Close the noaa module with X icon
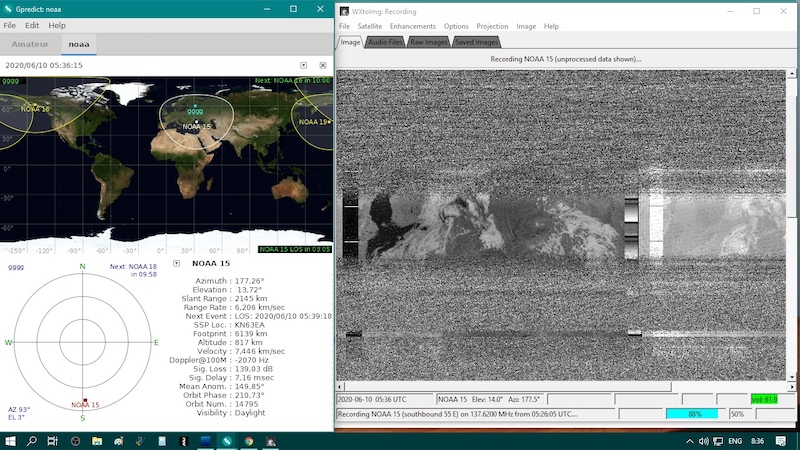Screen dimensions: 800x450 pos(322,65)
